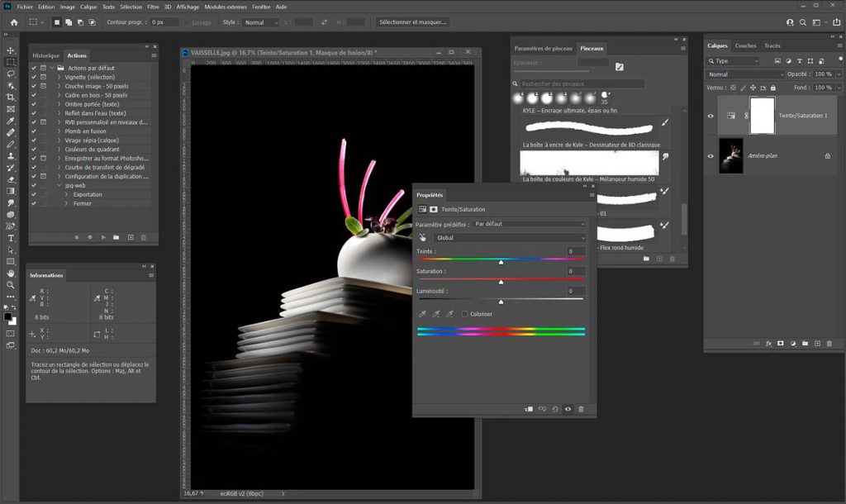Reset adjustment defaults in Propriétés panel
Screen dimensions: 846x504
coord(554,409)
